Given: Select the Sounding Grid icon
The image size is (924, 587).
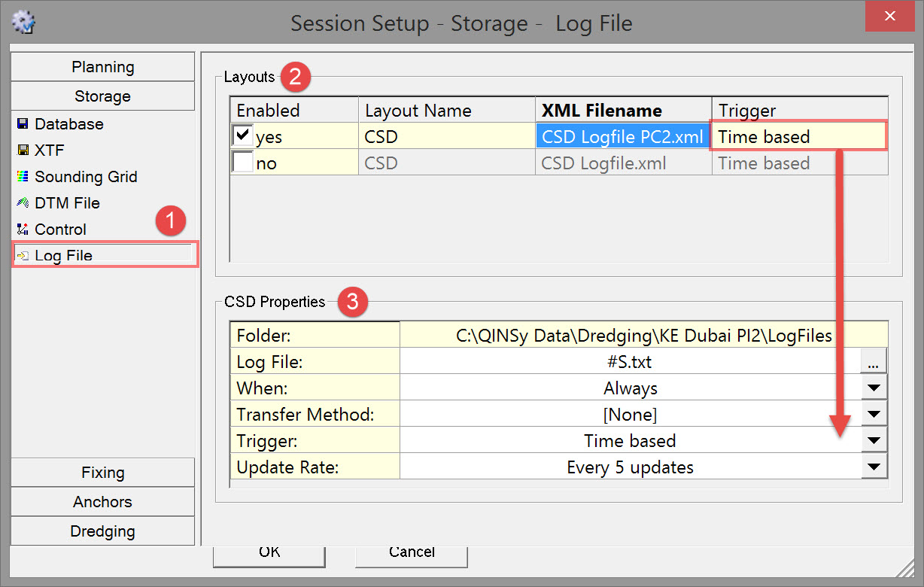Looking at the screenshot, I should 23,177.
